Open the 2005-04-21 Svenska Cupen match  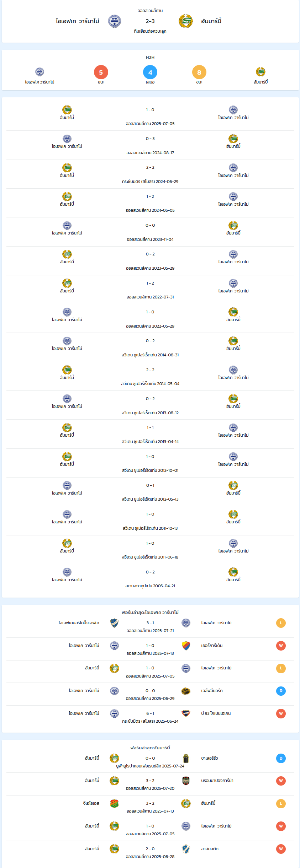150,579
